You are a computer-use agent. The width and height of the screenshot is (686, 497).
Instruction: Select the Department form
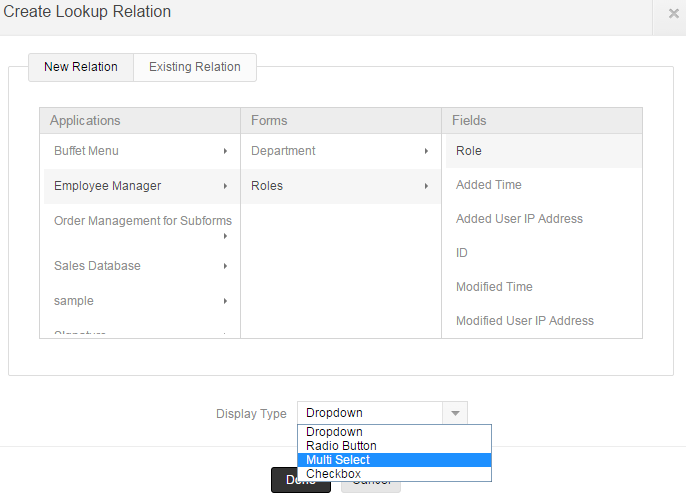click(x=283, y=151)
